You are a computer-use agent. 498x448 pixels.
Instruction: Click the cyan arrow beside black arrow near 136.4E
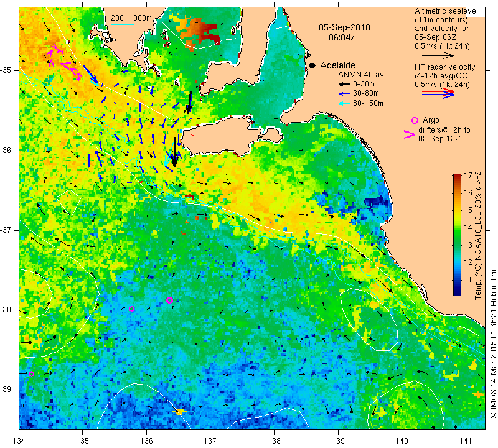pyautogui.click(x=169, y=154)
